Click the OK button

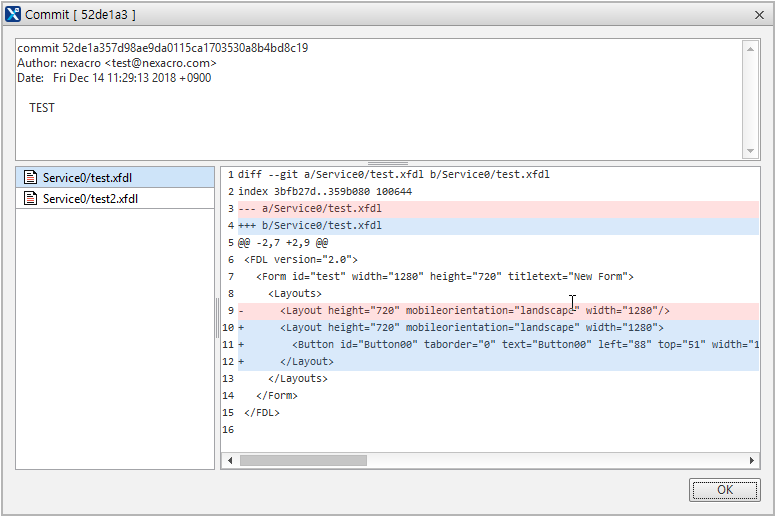[x=724, y=490]
